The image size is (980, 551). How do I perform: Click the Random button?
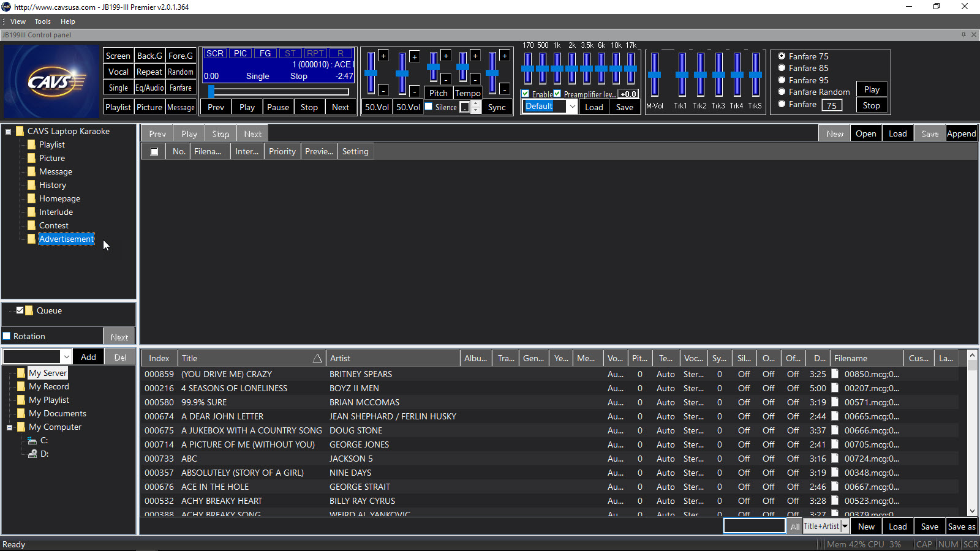click(181, 72)
